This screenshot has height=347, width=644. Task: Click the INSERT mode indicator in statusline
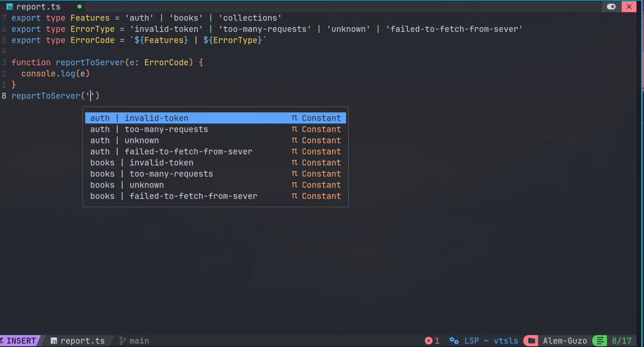[x=20, y=341]
